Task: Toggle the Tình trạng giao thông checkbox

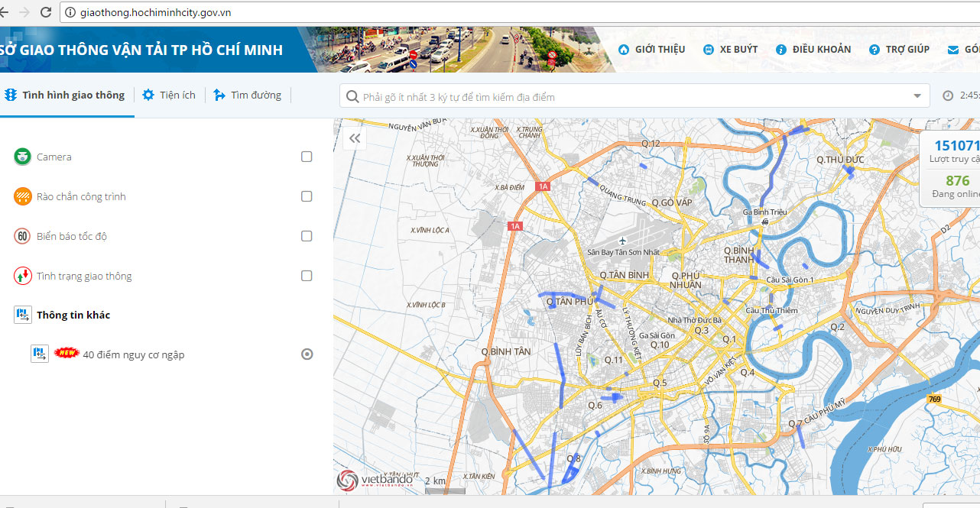Action: click(307, 276)
